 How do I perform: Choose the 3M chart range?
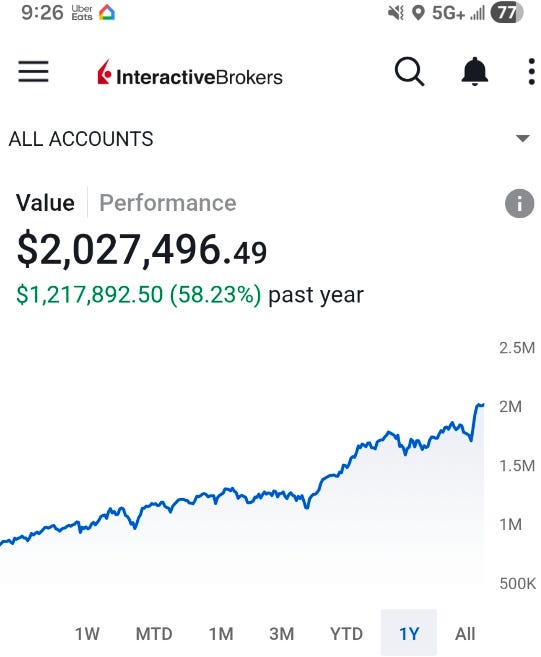(282, 634)
